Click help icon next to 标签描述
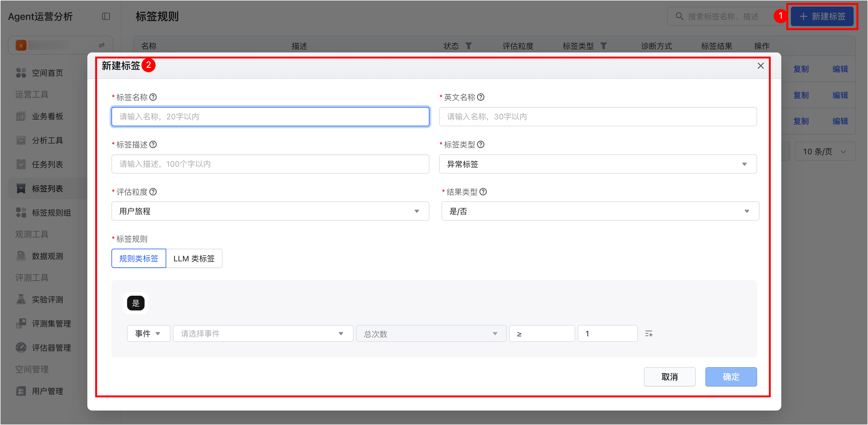 153,144
